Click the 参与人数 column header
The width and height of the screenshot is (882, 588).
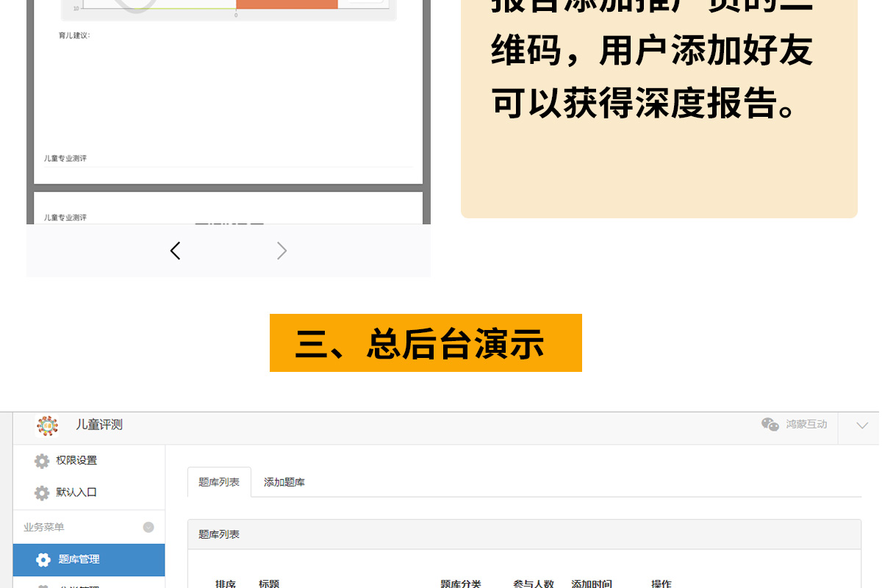(x=534, y=584)
